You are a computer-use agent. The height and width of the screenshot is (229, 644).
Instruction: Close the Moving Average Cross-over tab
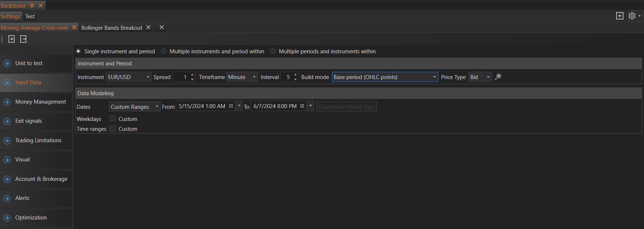(x=74, y=28)
